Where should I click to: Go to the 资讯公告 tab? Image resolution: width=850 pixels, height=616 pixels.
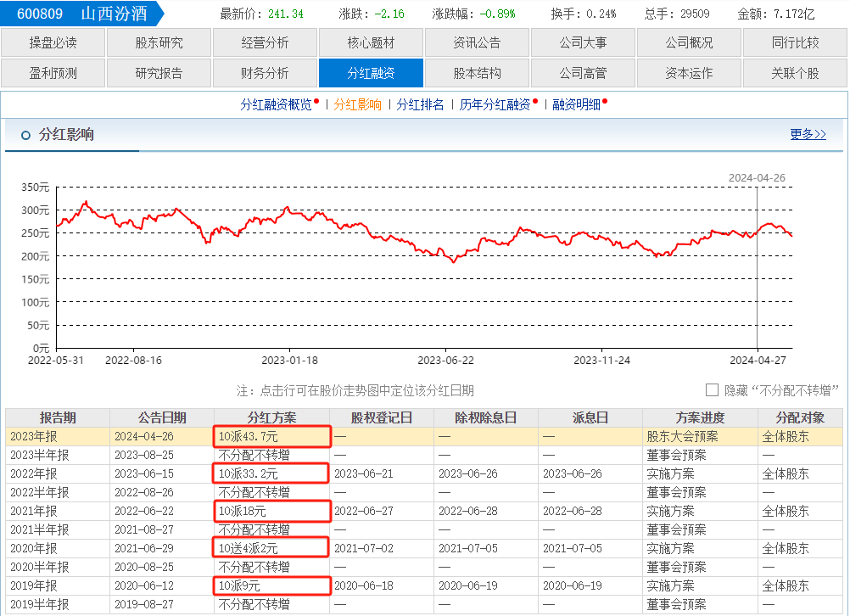[477, 42]
